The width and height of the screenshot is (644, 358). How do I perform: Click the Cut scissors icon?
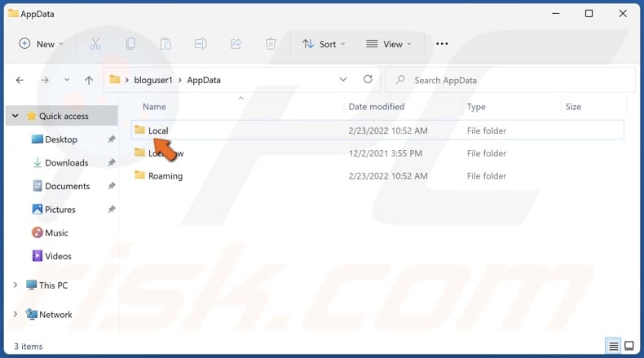(95, 44)
